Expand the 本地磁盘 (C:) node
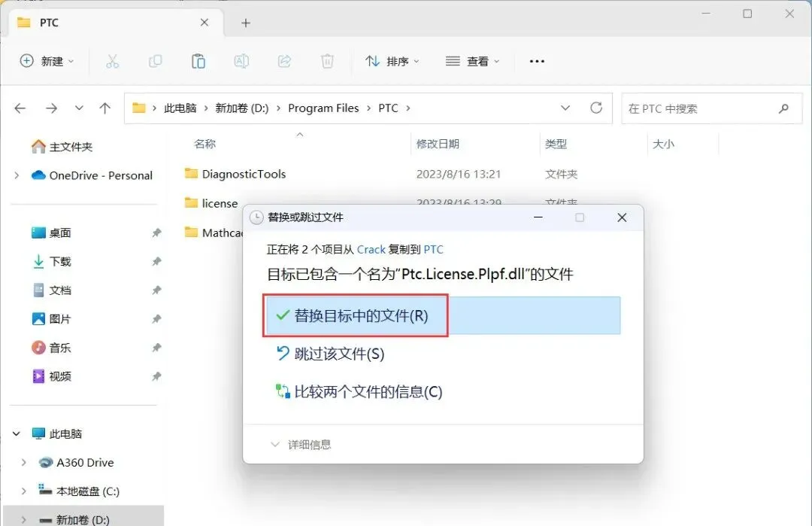The image size is (812, 526). [23, 491]
